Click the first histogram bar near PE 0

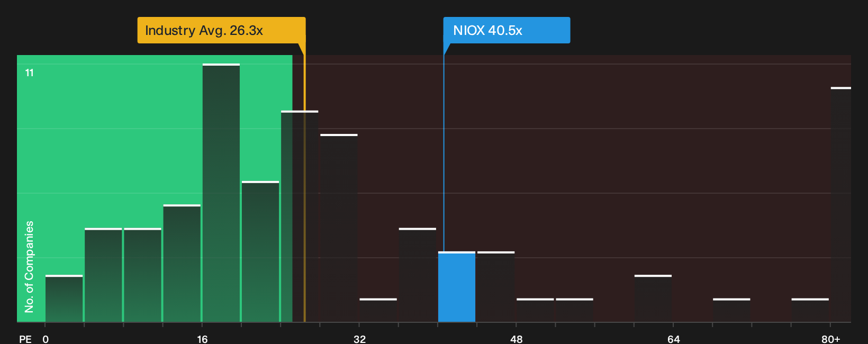(64, 298)
